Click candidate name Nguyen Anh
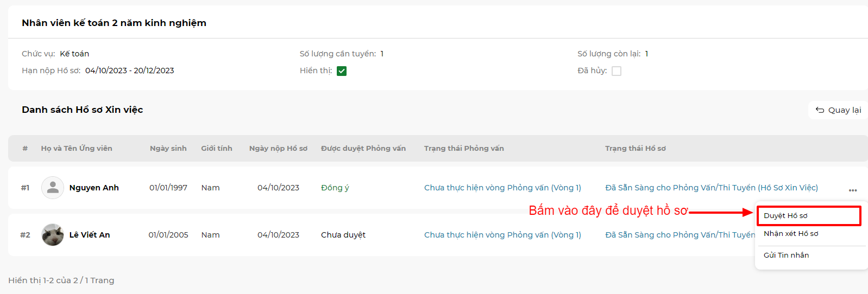 (x=94, y=188)
